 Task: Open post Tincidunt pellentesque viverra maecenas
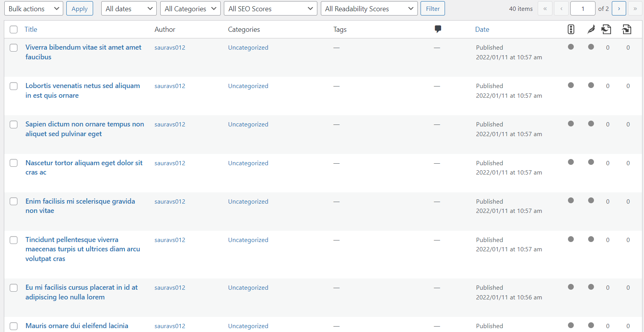pos(83,249)
